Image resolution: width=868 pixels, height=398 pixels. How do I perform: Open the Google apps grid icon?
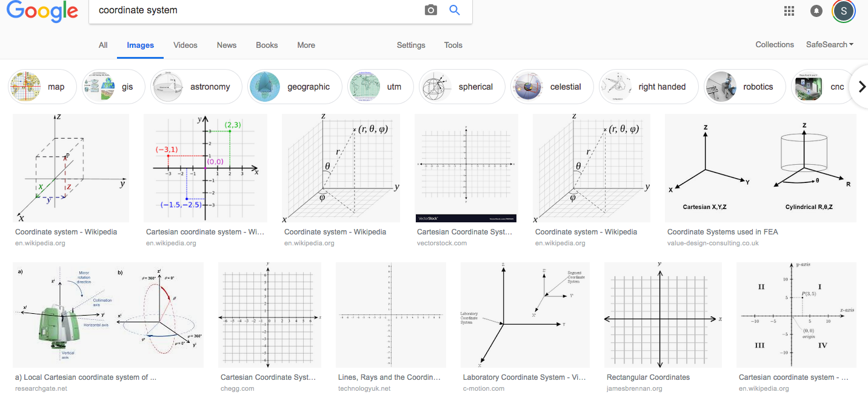789,10
